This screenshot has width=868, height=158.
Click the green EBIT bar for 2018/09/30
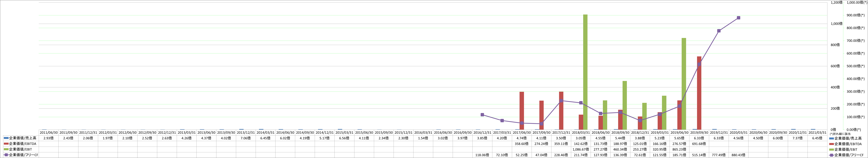625,105
